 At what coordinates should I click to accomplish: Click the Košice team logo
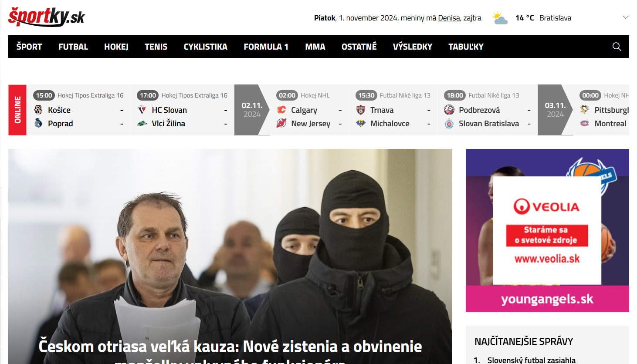point(38,110)
